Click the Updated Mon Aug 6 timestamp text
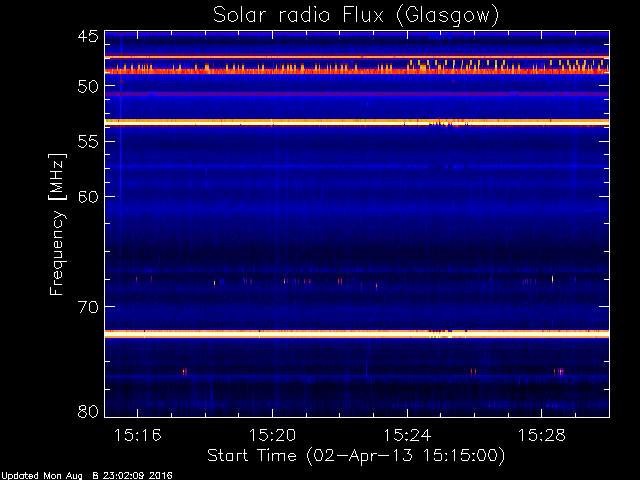 [x=87, y=476]
